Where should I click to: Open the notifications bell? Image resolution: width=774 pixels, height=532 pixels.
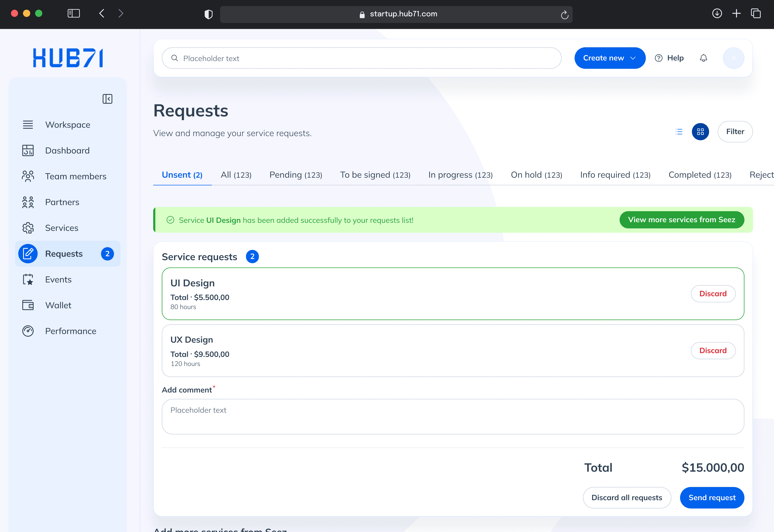[703, 58]
